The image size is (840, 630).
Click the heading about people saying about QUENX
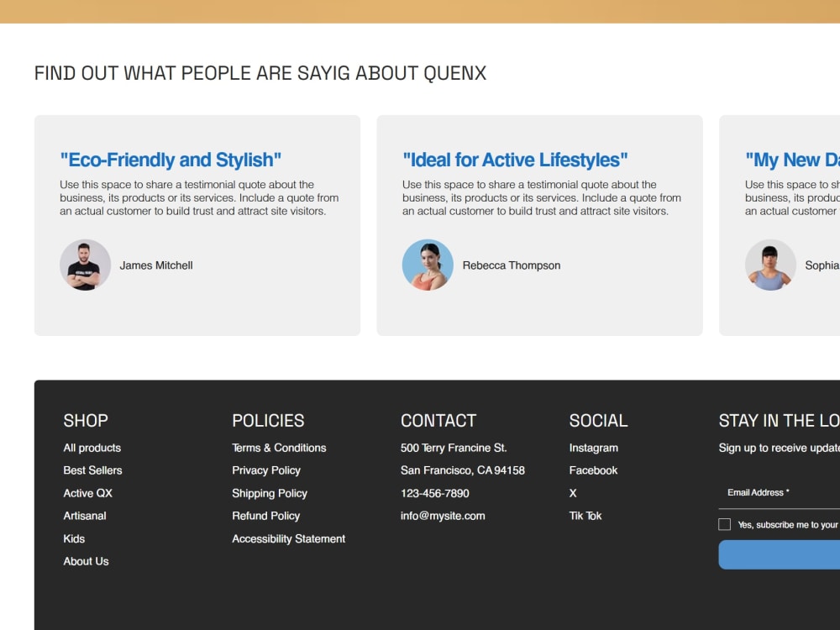260,73
